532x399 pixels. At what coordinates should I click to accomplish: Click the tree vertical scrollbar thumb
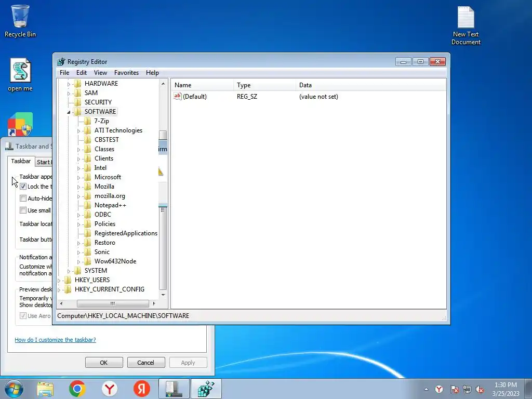(x=163, y=248)
